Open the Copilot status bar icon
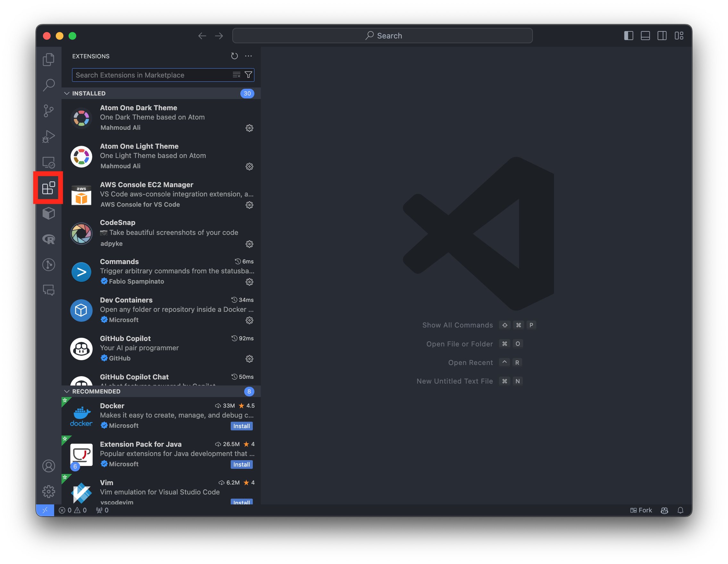Screen dimensions: 728x564 click(x=664, y=510)
